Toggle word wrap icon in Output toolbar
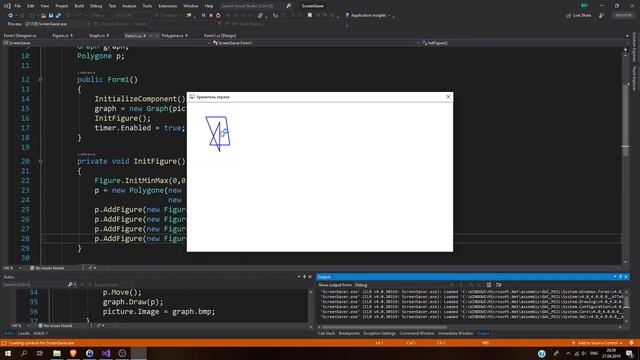Screen dimensions: 640x360 tap(498, 285)
